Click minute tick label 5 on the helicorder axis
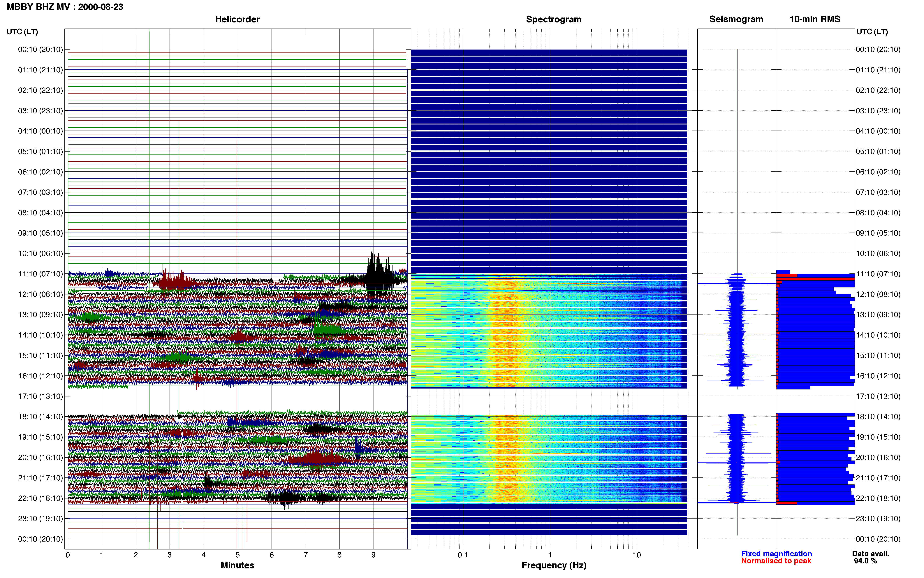The height and width of the screenshot is (578, 924). 238,555
